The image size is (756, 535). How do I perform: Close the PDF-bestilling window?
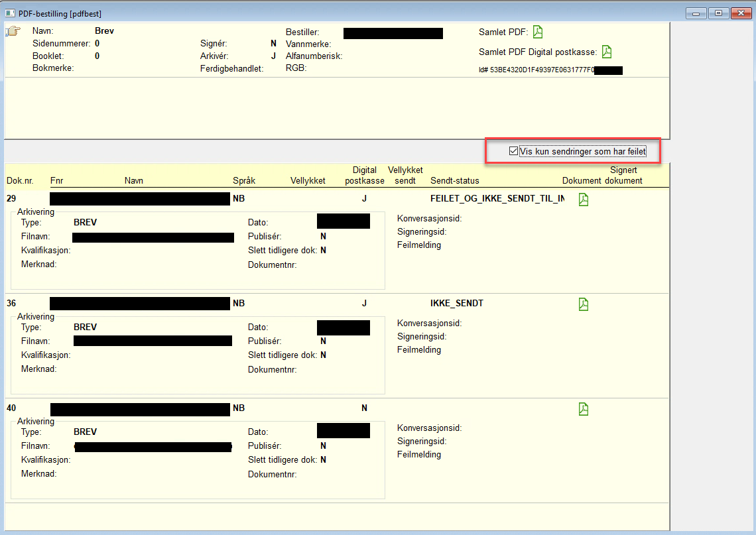741,13
